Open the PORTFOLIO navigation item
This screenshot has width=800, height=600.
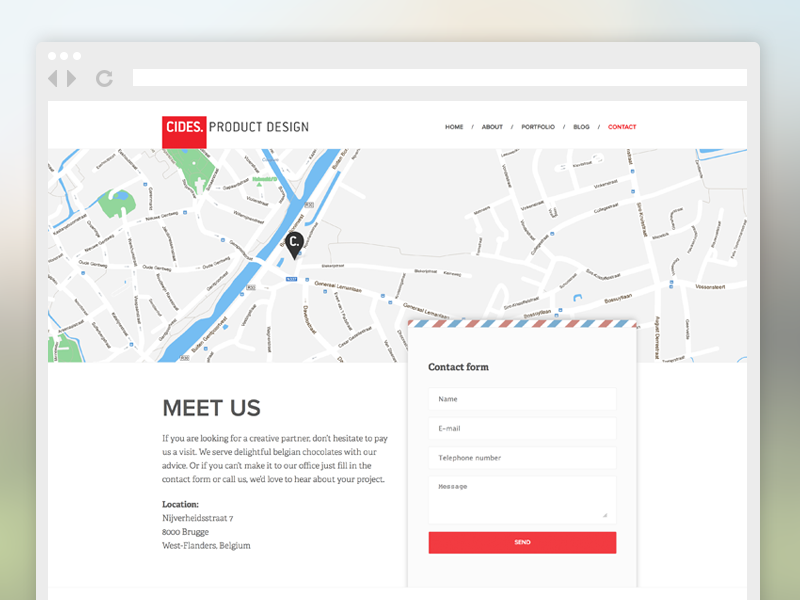point(538,127)
